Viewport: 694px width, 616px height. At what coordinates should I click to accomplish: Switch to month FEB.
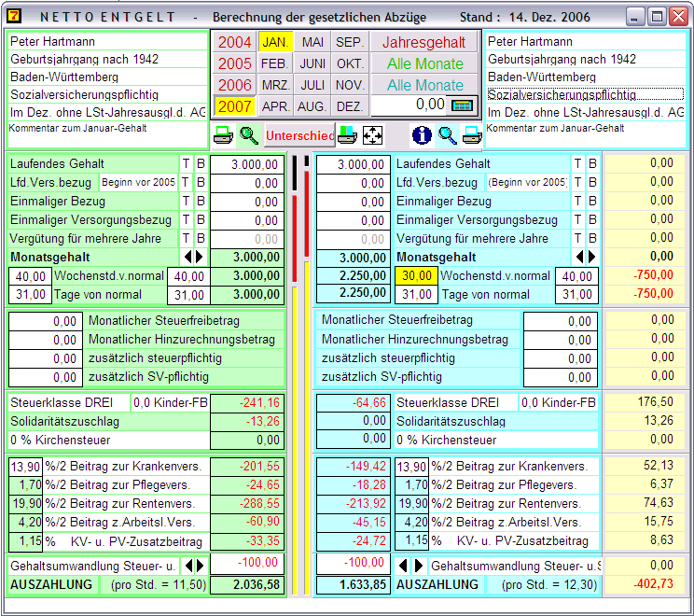click(x=274, y=63)
